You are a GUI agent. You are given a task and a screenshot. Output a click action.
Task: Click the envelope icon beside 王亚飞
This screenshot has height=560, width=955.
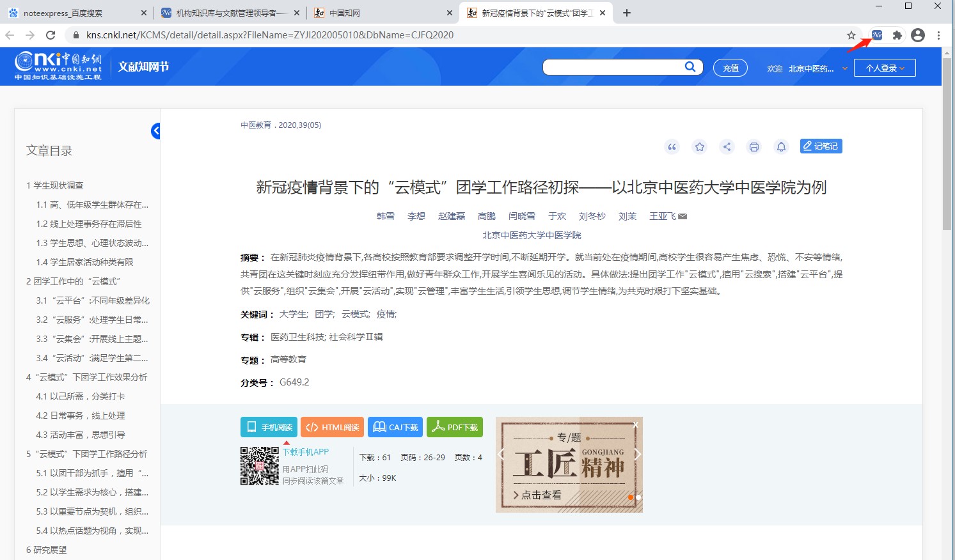683,216
